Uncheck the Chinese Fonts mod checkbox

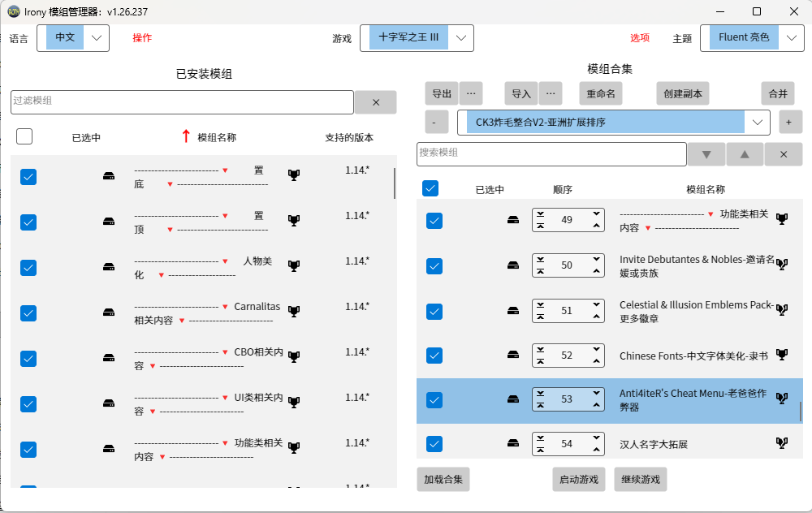click(x=434, y=356)
